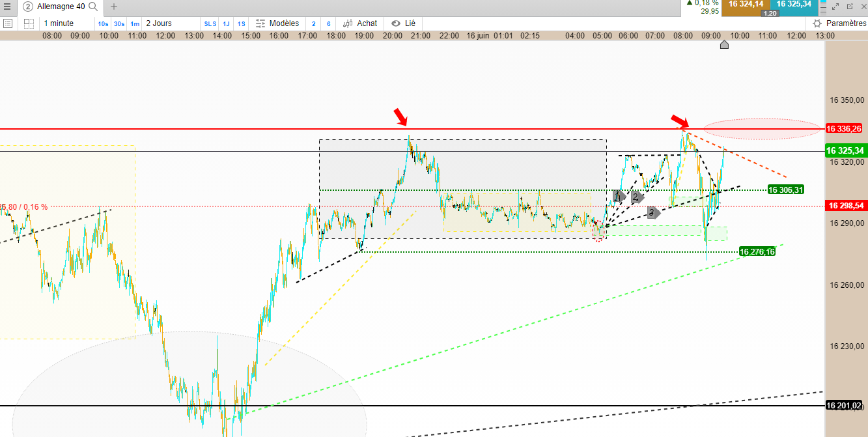Open the Modèles templates menu
Image resolution: width=868 pixels, height=437 pixels.
[x=277, y=23]
